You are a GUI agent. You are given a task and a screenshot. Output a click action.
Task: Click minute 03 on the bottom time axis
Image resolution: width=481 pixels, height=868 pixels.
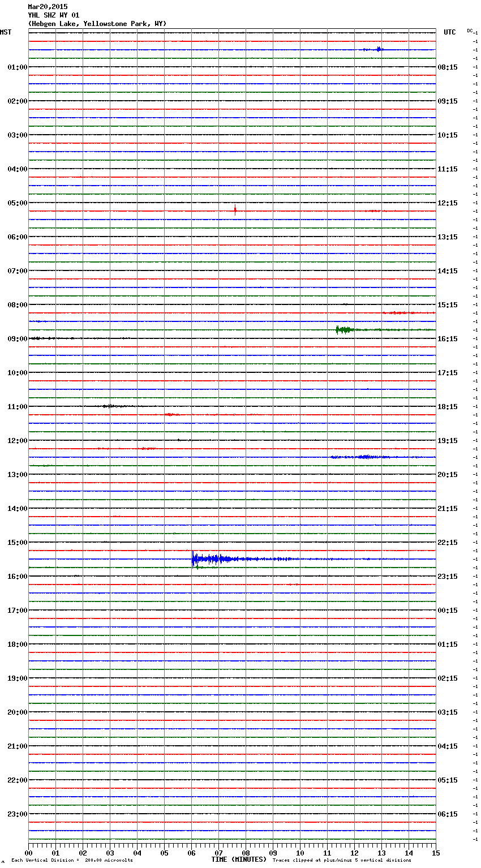point(110,853)
